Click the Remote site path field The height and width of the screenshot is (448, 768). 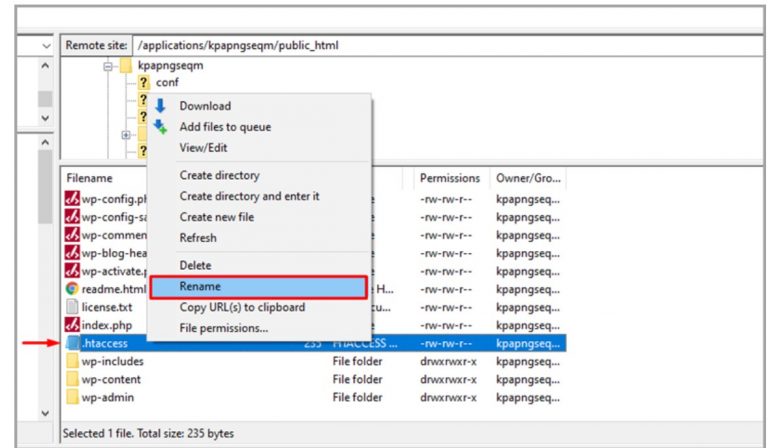click(440, 46)
